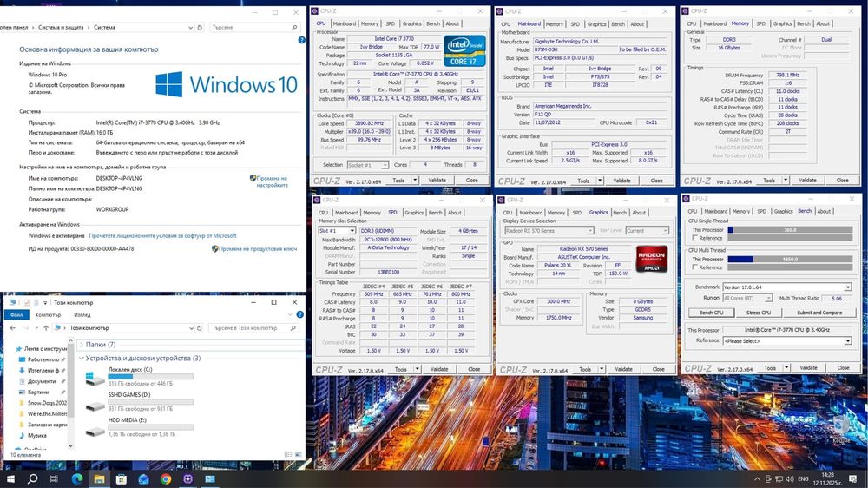This screenshot has width=868, height=488.
Task: Click the single thread This Processor score bar
Action: tap(790, 230)
